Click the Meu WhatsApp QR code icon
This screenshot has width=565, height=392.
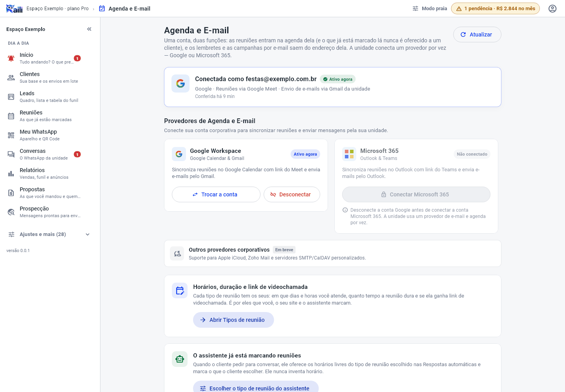pos(11,135)
